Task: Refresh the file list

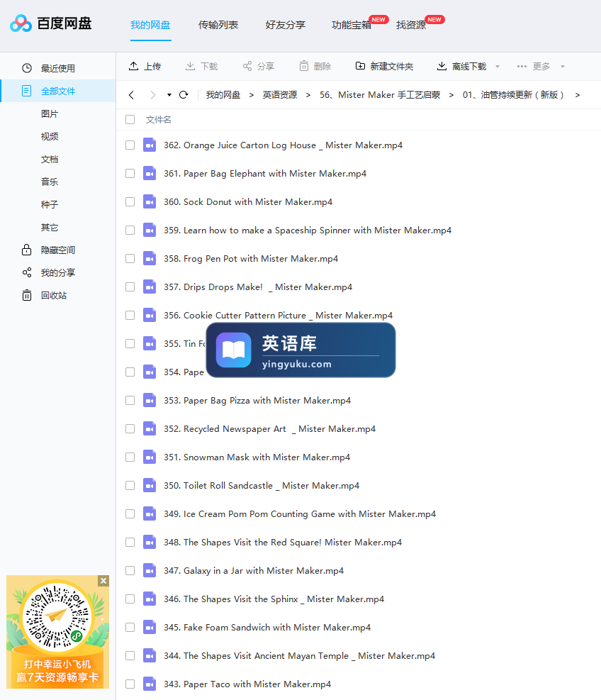Action: tap(184, 94)
